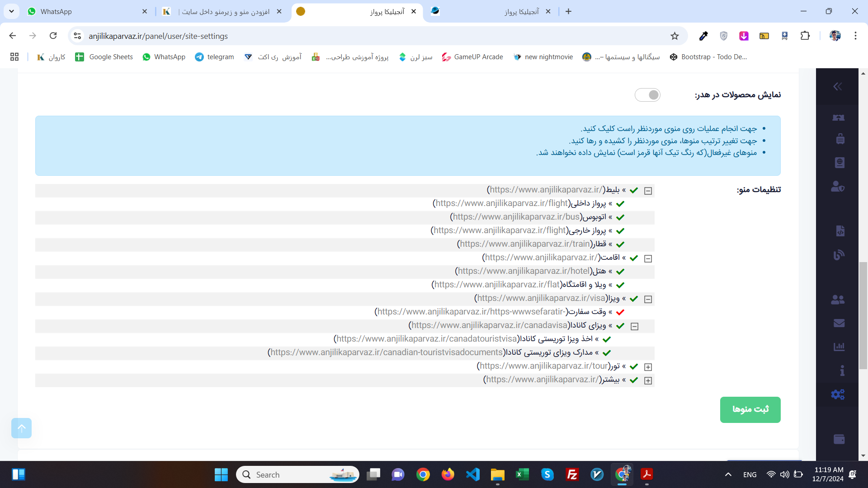Open Firefox from the taskbar
Viewport: 868px width, 488px height.
pos(448,474)
